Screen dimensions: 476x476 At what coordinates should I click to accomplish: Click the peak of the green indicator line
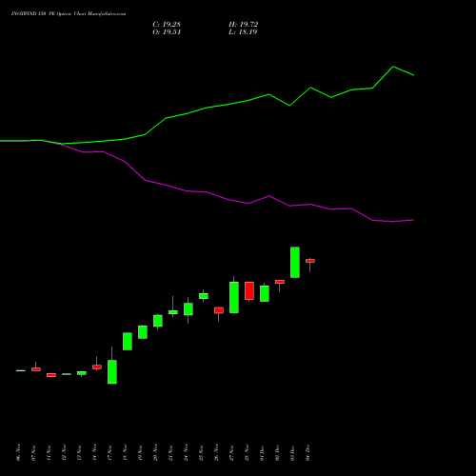point(393,67)
